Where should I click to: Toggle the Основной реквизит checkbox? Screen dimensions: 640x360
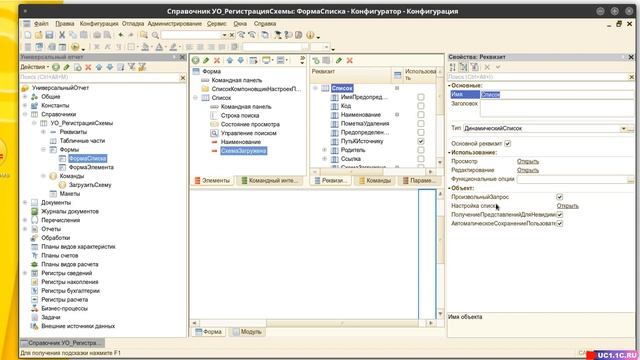(508, 144)
